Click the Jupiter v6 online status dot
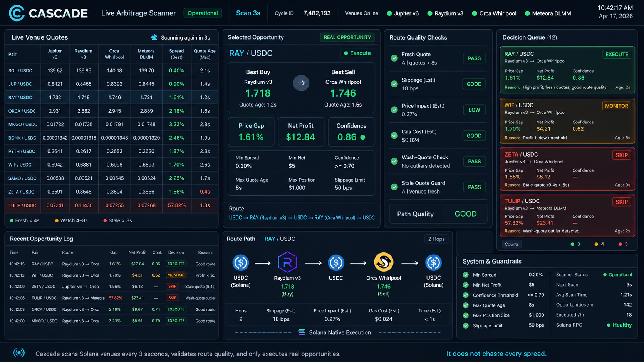Viewport: 644px width, 362px height. coord(389,13)
